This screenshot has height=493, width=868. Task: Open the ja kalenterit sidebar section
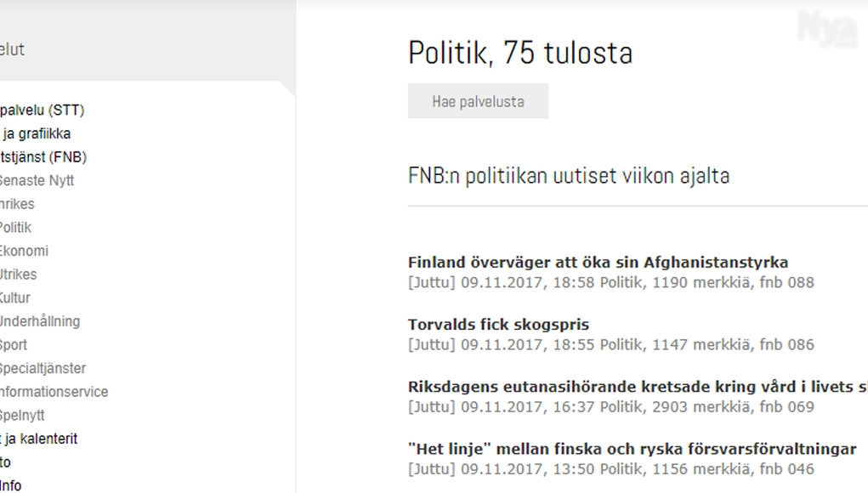click(x=39, y=439)
